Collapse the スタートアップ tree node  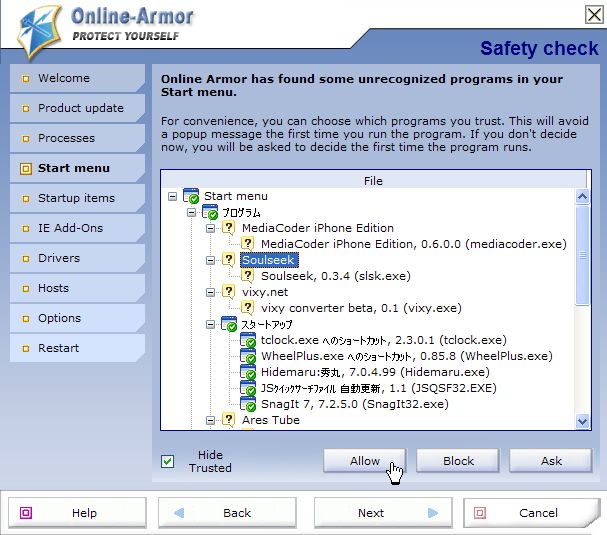coord(210,324)
